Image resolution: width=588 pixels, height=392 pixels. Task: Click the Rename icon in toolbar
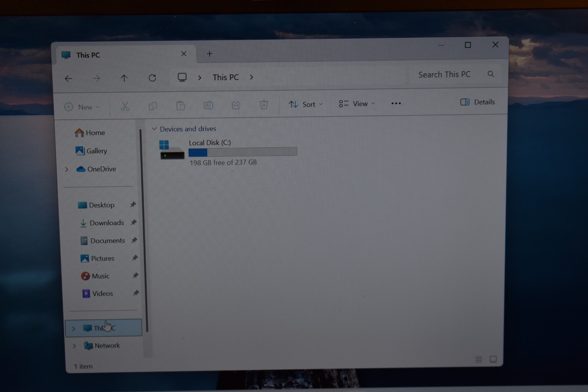208,105
